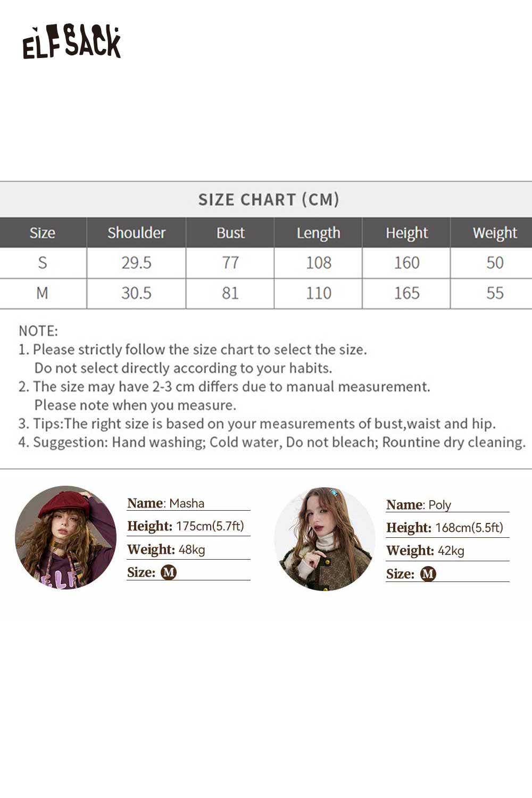The height and width of the screenshot is (798, 532).
Task: Click Masha's size M badge icon
Action: click(169, 572)
